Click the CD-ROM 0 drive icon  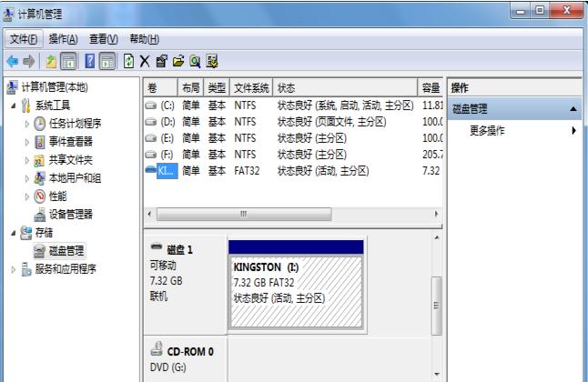tap(157, 348)
